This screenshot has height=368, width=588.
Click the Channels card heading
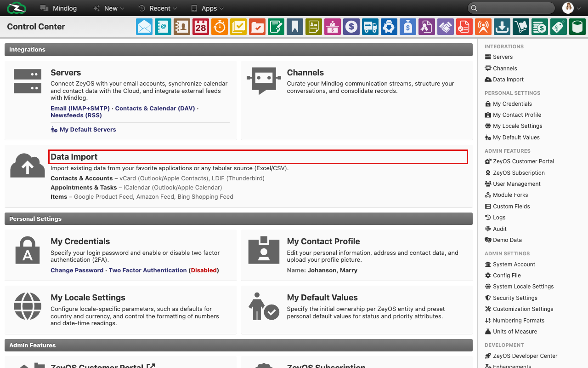pyautogui.click(x=305, y=73)
